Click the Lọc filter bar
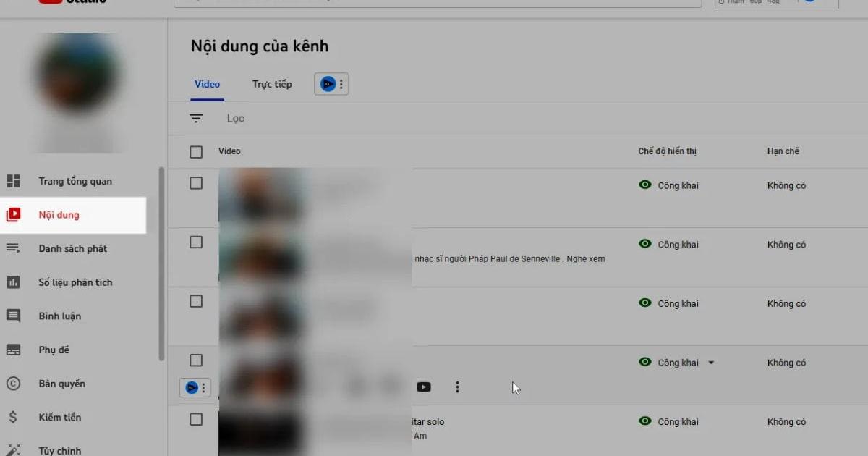 (235, 118)
